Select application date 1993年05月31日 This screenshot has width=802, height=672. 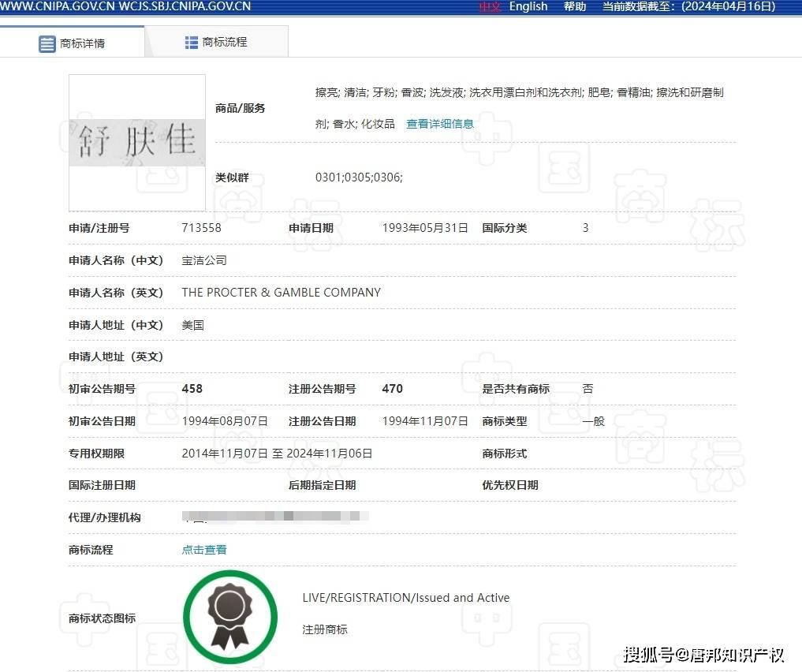tap(425, 228)
